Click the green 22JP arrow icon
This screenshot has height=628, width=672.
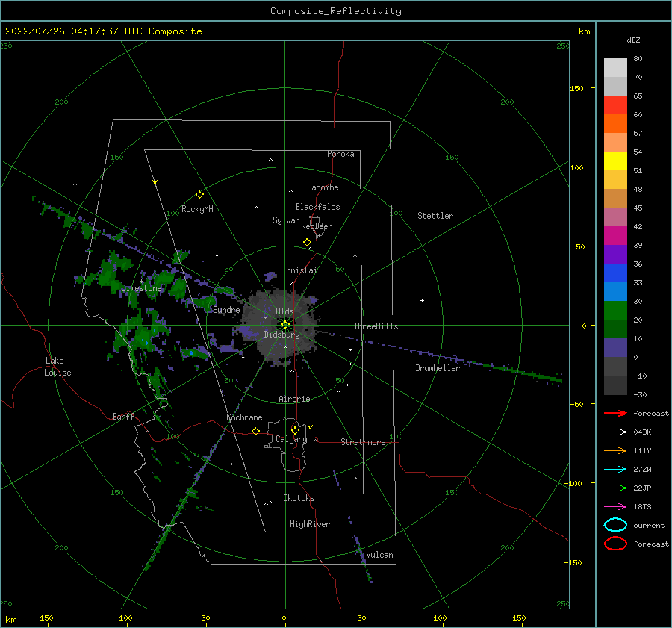[615, 488]
